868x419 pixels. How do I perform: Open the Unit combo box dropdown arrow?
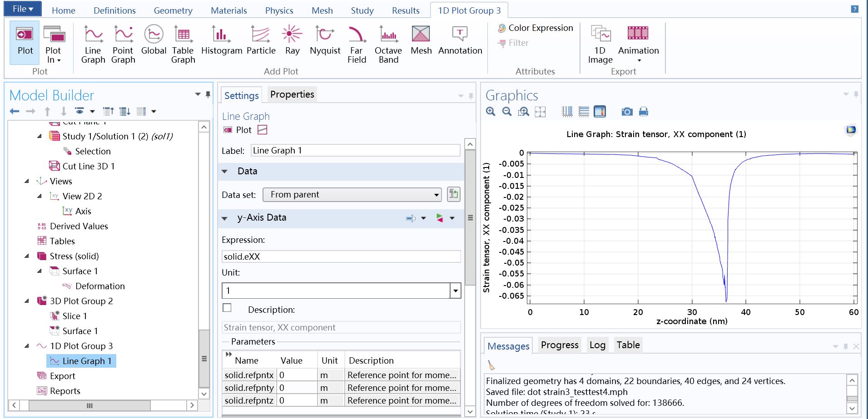455,291
